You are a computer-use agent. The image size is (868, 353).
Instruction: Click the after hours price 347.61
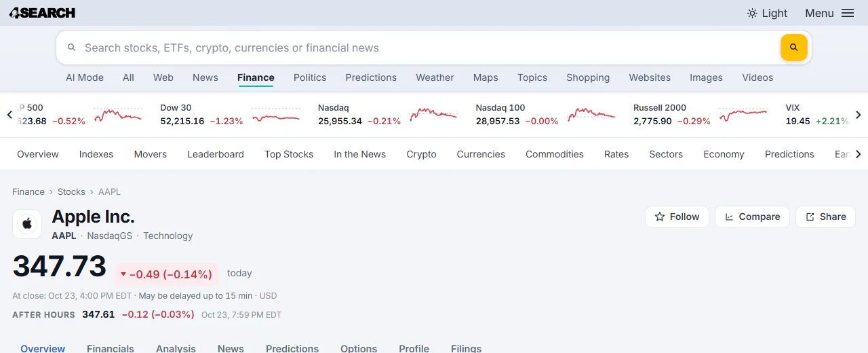(98, 314)
